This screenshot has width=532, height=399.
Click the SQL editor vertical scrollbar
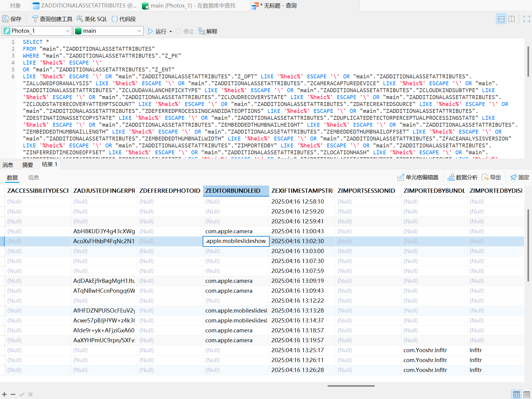point(528,62)
